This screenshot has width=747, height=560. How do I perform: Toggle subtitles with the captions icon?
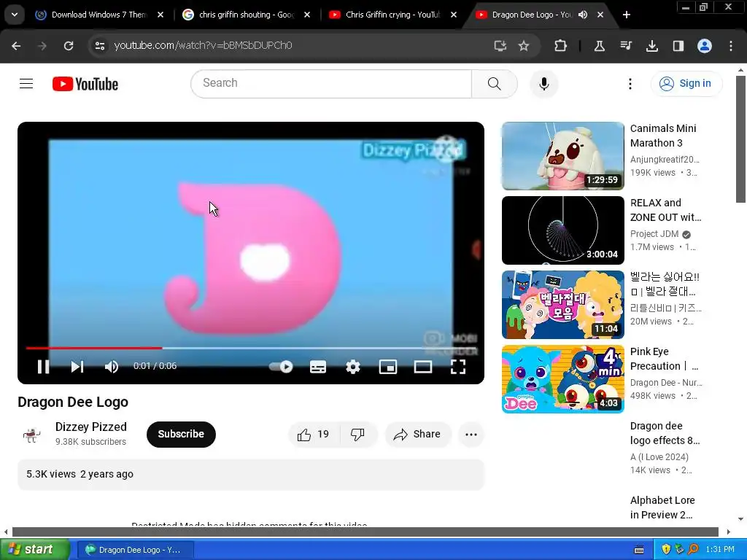pyautogui.click(x=318, y=367)
